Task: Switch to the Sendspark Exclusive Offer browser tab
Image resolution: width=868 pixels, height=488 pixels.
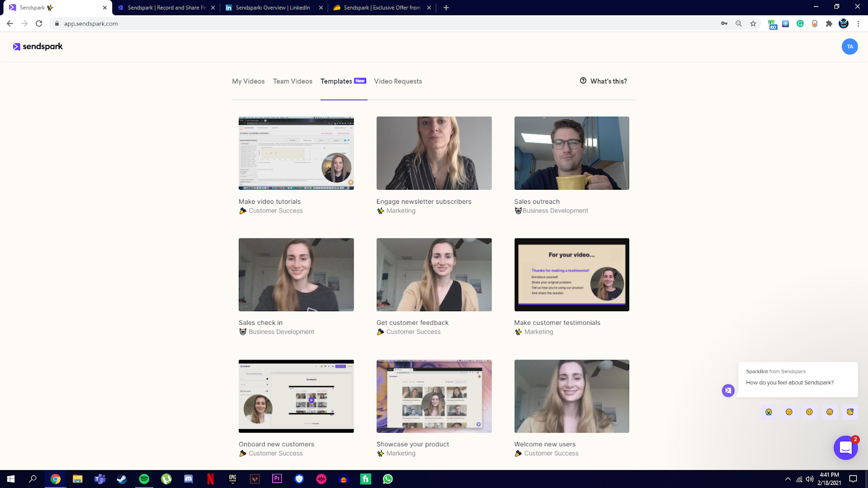Action: click(x=382, y=8)
